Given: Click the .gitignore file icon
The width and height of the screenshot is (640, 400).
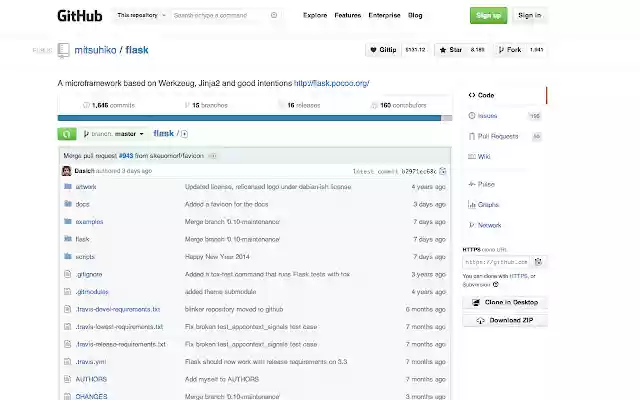Looking at the screenshot, I should [68, 274].
